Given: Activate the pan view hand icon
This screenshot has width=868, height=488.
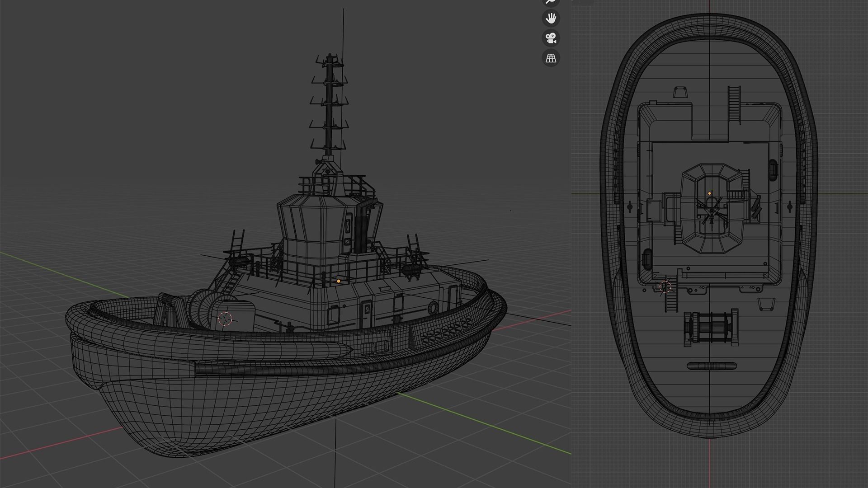Looking at the screenshot, I should (x=551, y=18).
